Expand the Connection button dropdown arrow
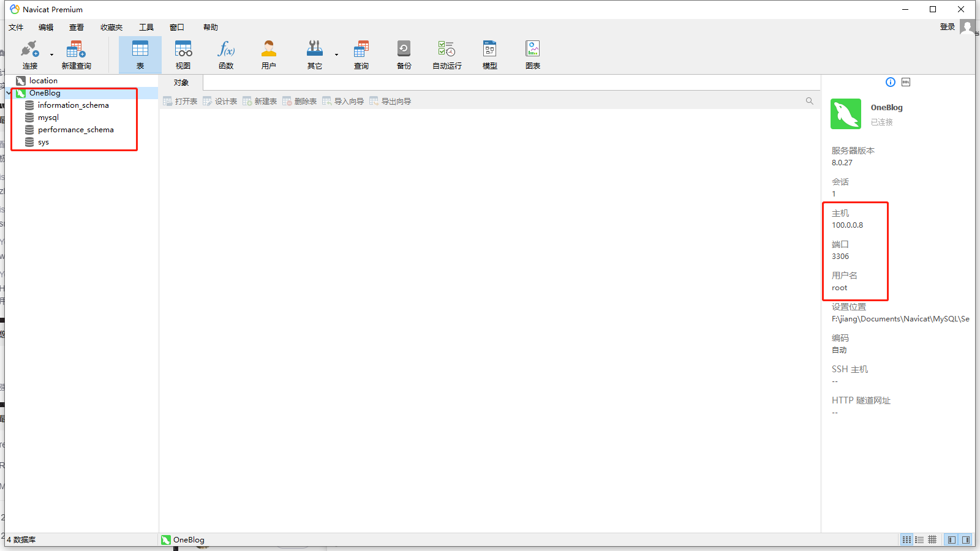 pos(51,54)
